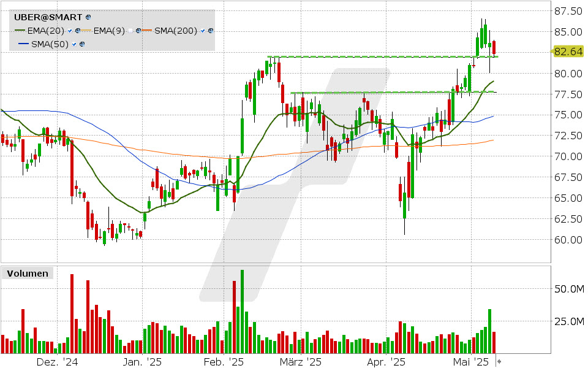Click the 60.00 price axis label
The image size is (588, 368).
coord(568,240)
